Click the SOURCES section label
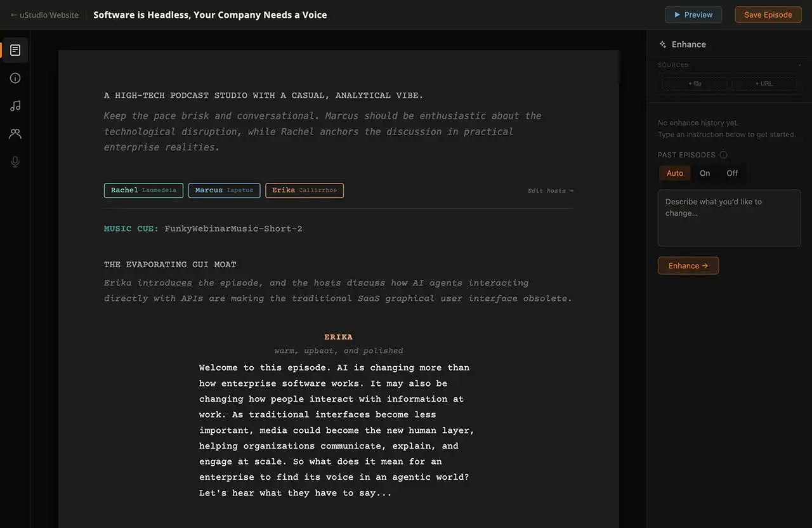Screen dimensions: 812x528 [673, 65]
